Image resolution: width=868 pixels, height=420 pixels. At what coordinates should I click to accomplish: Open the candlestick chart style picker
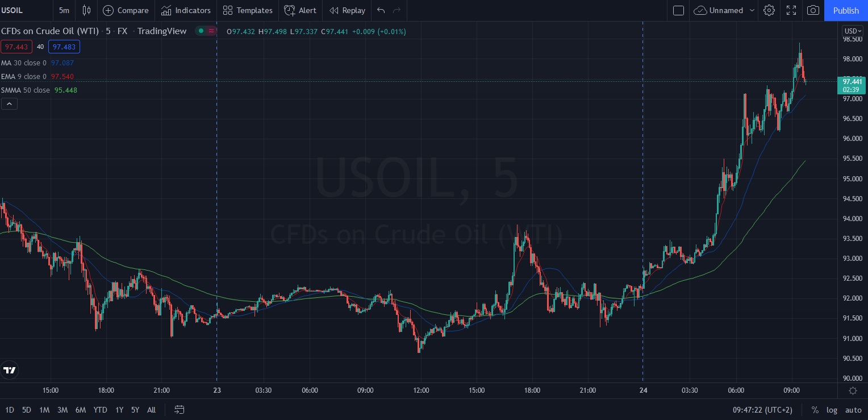[x=86, y=10]
